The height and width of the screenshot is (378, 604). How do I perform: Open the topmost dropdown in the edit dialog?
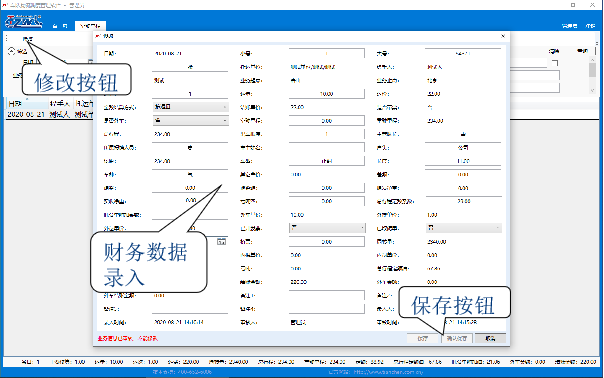coord(190,107)
